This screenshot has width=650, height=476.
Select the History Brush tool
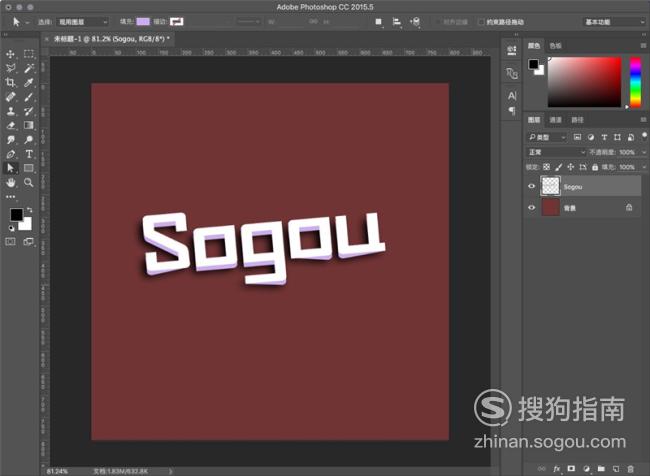(x=29, y=111)
